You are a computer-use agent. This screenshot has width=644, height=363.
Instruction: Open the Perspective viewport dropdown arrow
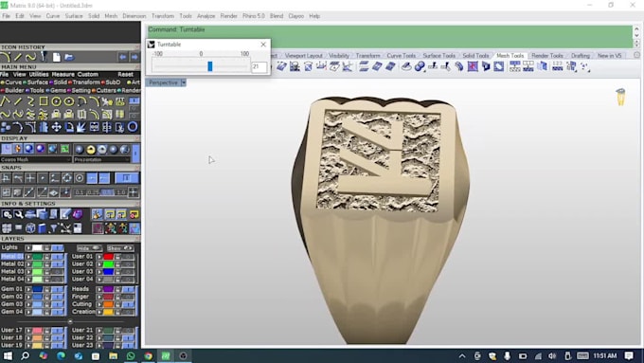(183, 82)
